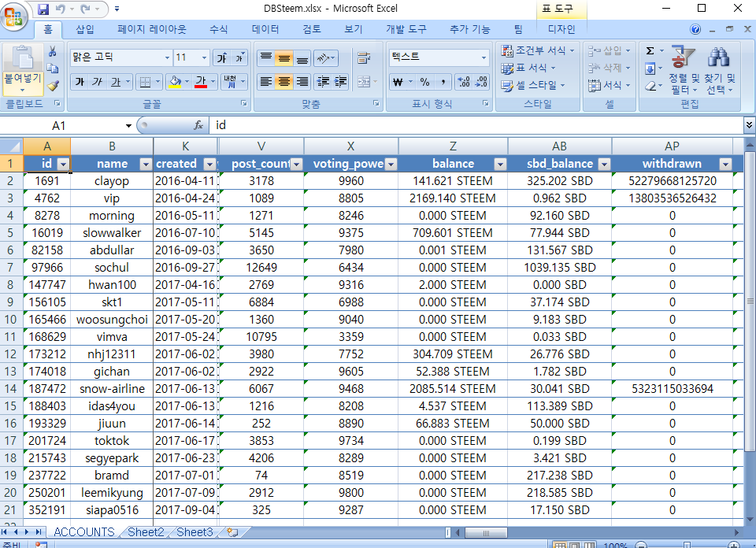
Task: Switch to the 데이터 (Data) tab
Action: point(265,29)
